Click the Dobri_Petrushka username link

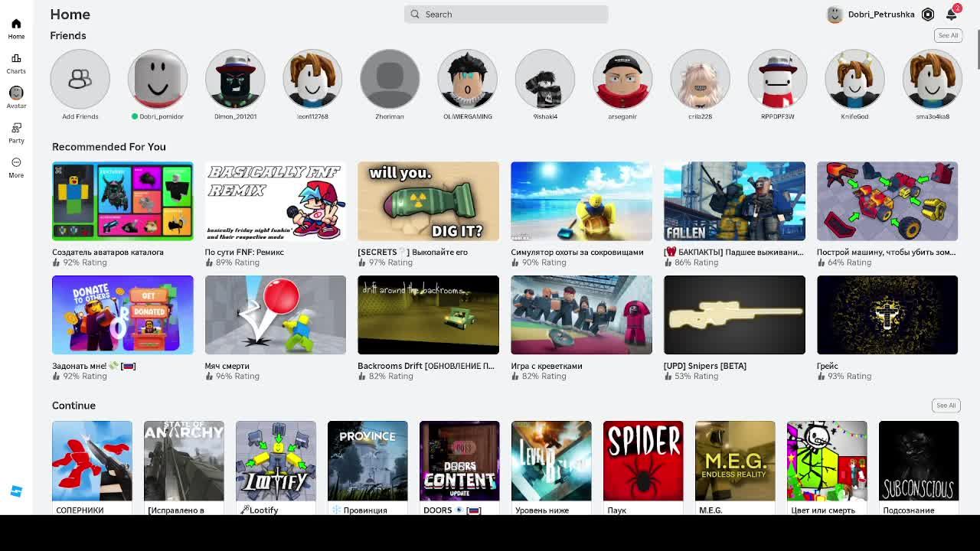(881, 15)
